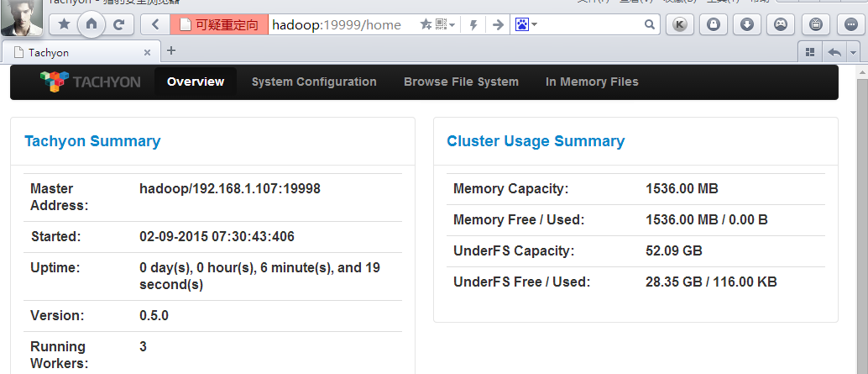The height and width of the screenshot is (374, 868).
Task: Show the tab grid overview button
Action: coord(810,52)
